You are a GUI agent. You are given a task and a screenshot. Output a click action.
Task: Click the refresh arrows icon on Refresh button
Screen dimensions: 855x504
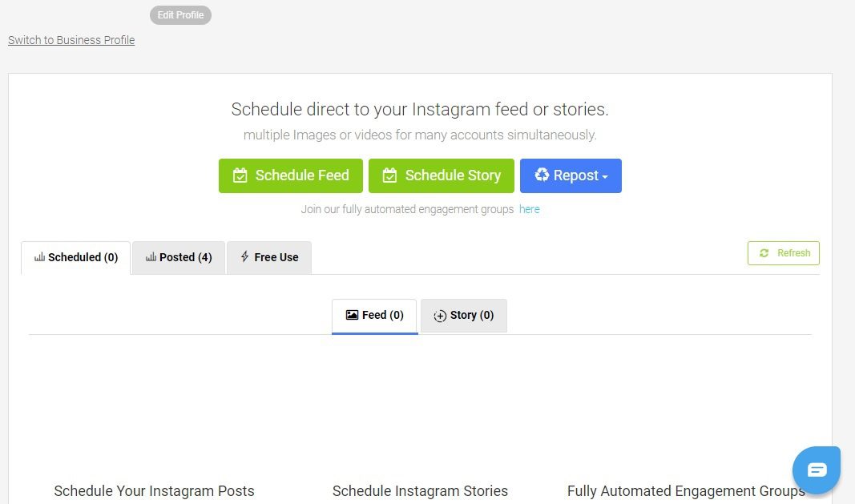click(763, 252)
